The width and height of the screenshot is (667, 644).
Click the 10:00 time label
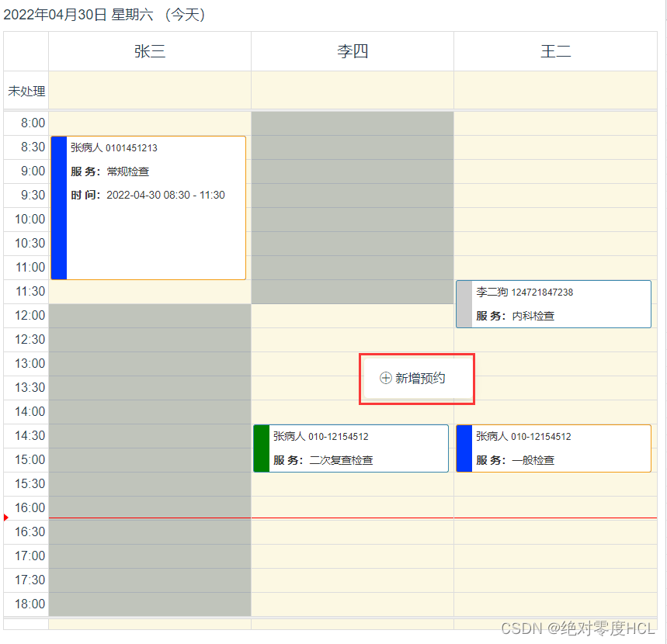pos(30,219)
